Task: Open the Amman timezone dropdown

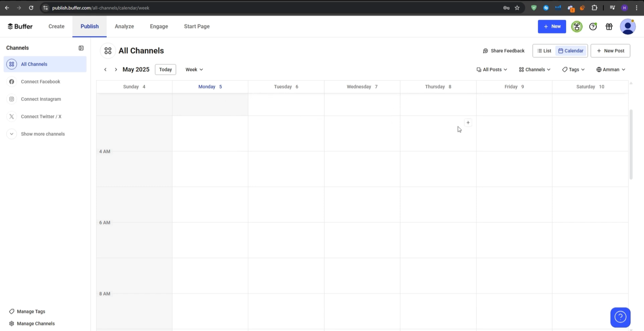Action: 611,69
